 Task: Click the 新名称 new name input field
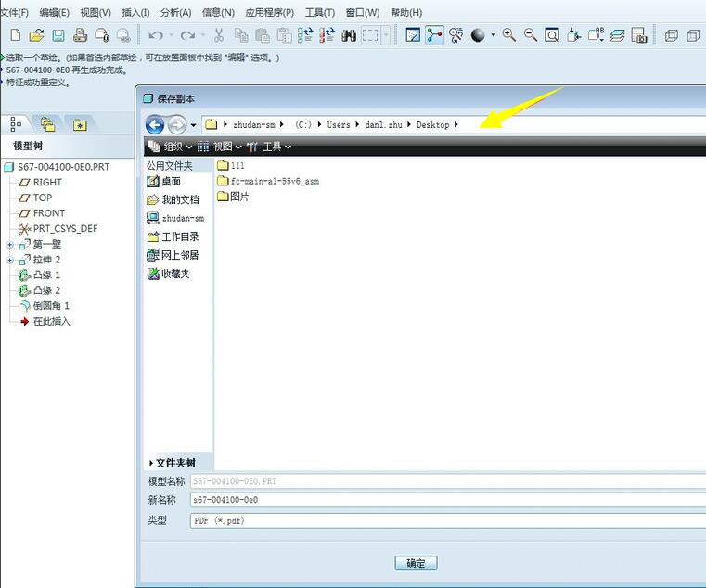pyautogui.click(x=445, y=500)
